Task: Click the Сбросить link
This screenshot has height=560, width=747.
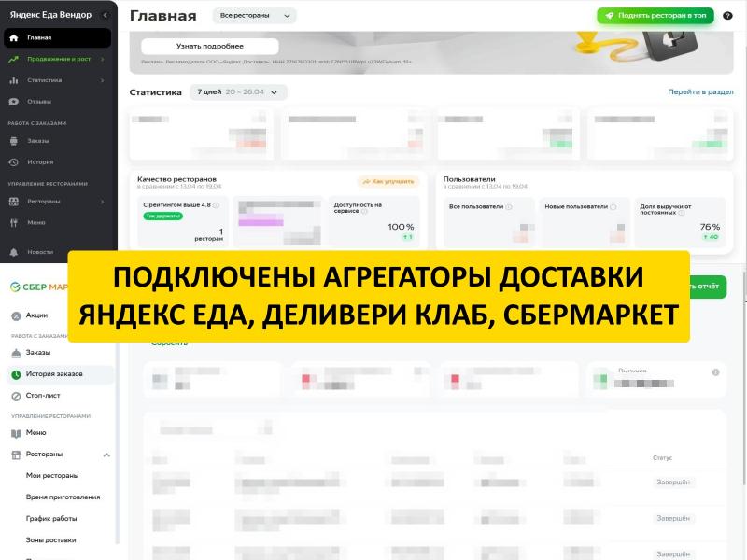Action: (x=169, y=343)
